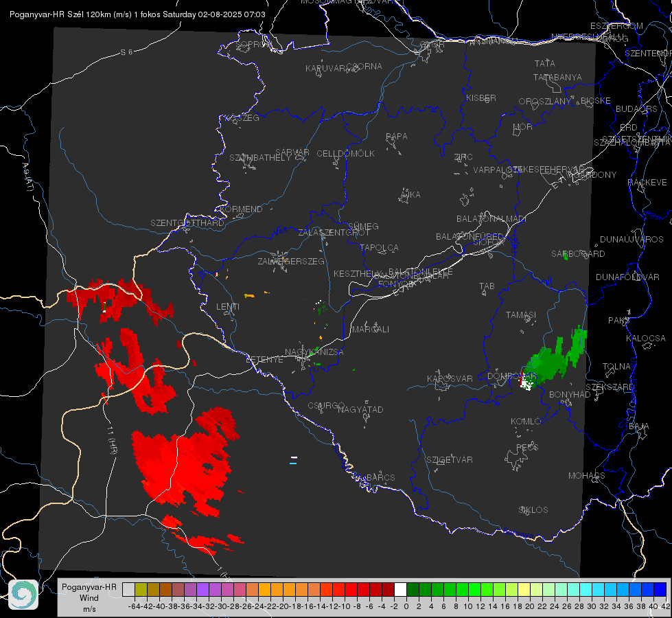Click the BICSKE label

pos(596,100)
